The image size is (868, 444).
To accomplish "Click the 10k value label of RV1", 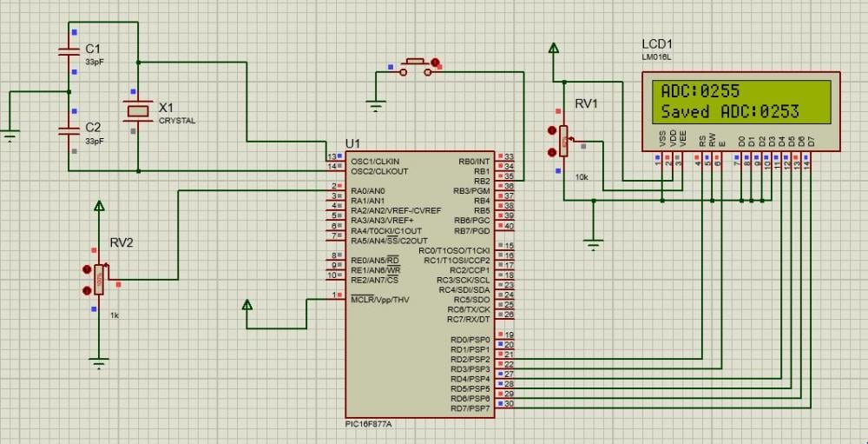I will click(582, 176).
